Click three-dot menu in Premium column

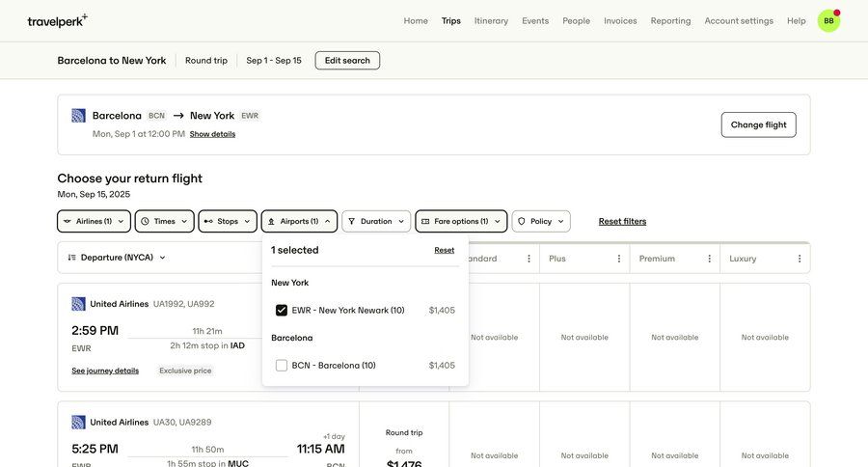(x=709, y=259)
